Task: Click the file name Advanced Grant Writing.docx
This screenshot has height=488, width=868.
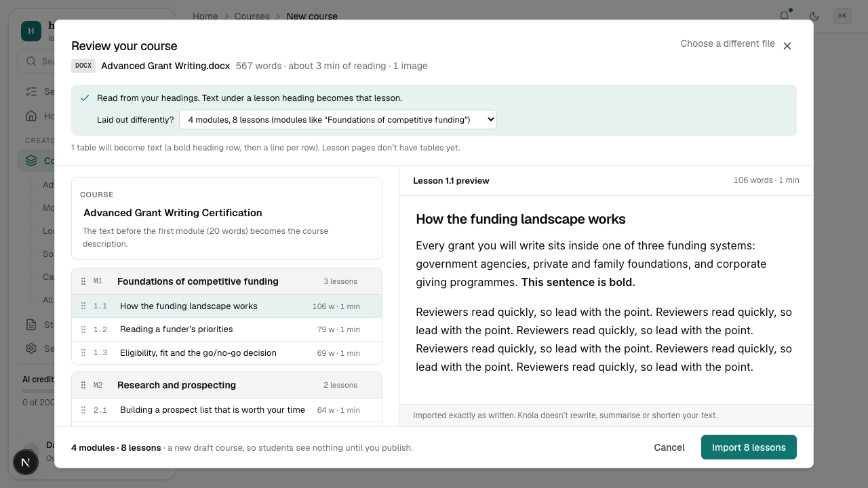Action: pyautogui.click(x=165, y=66)
